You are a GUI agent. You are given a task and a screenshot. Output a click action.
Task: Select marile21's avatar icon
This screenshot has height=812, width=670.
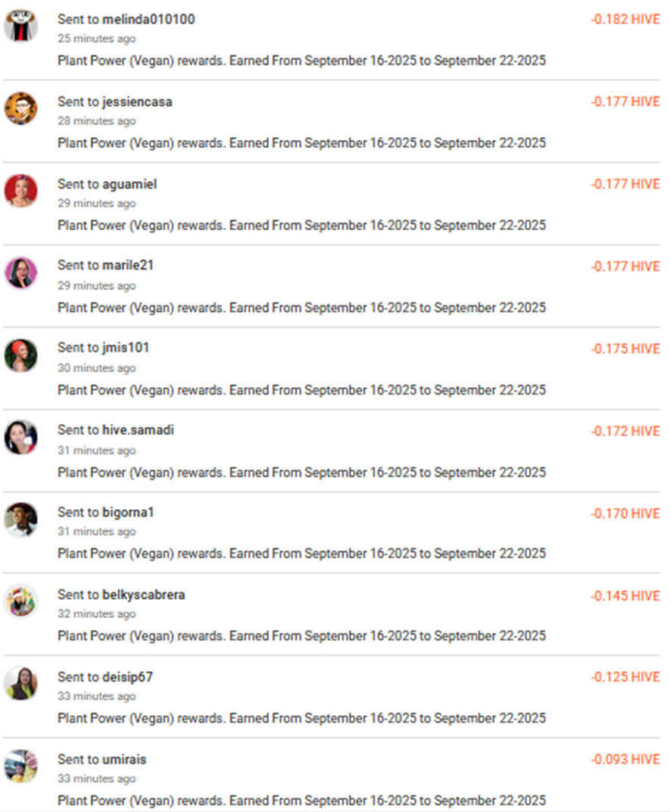click(x=20, y=273)
